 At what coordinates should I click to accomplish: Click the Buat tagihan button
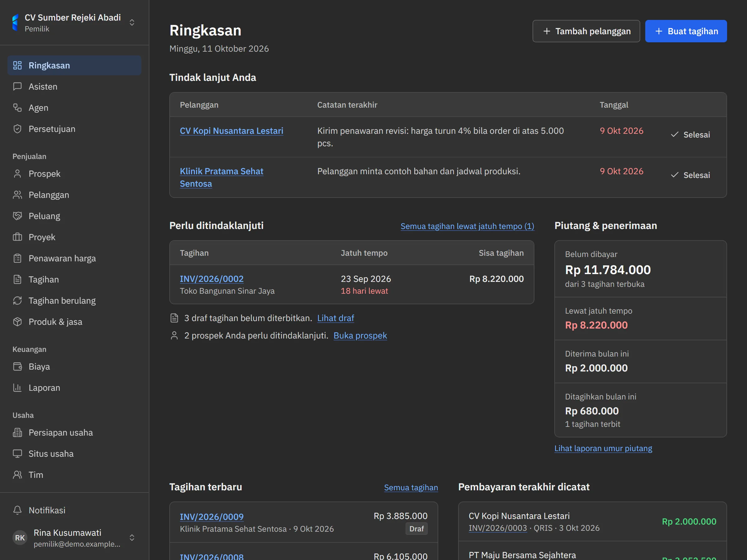coord(686,31)
